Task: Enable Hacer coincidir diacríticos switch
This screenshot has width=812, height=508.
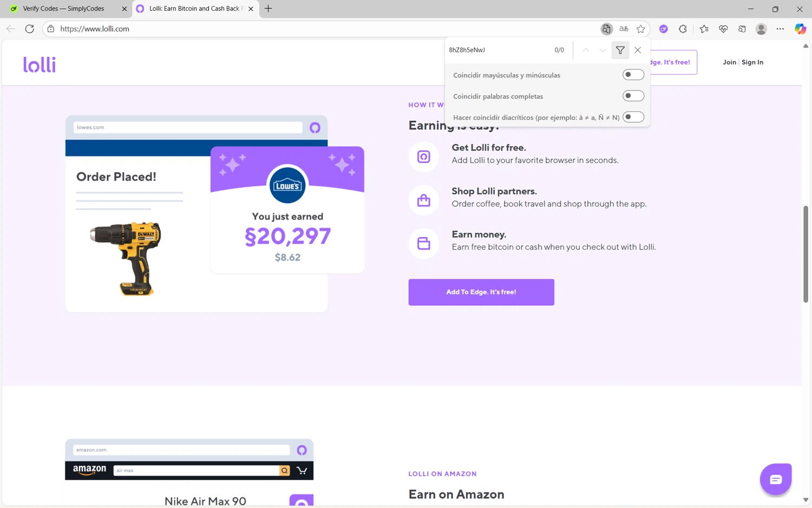Action: tap(633, 117)
